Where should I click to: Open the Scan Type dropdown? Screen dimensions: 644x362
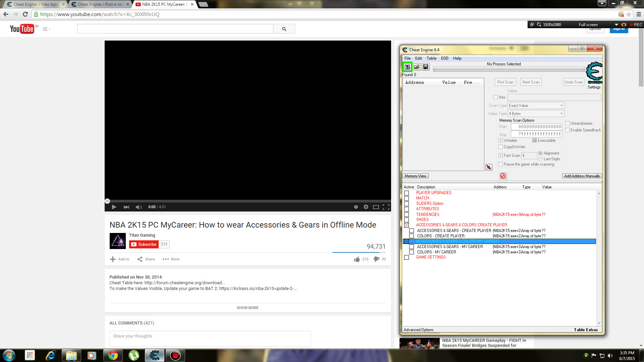536,106
